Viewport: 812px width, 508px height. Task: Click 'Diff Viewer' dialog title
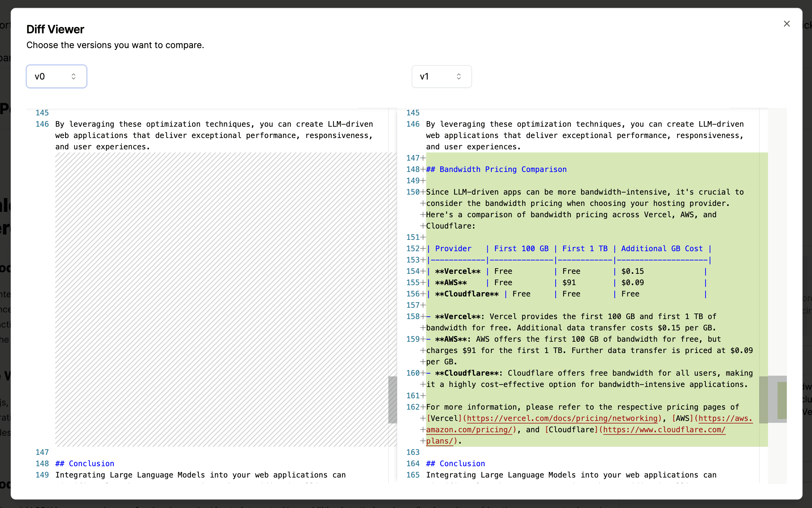click(x=55, y=29)
